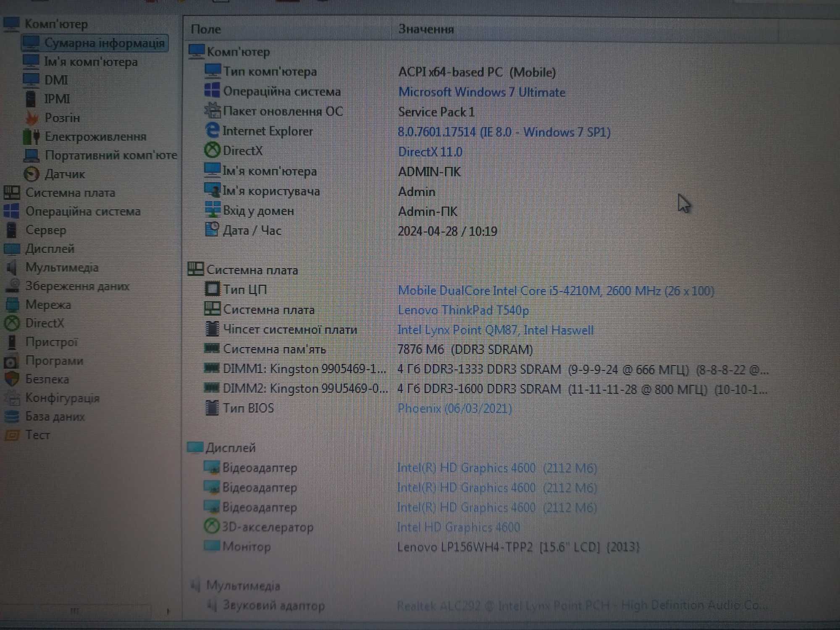The height and width of the screenshot is (630, 840).
Task: Open the Безпека shield icon
Action: tap(12, 379)
